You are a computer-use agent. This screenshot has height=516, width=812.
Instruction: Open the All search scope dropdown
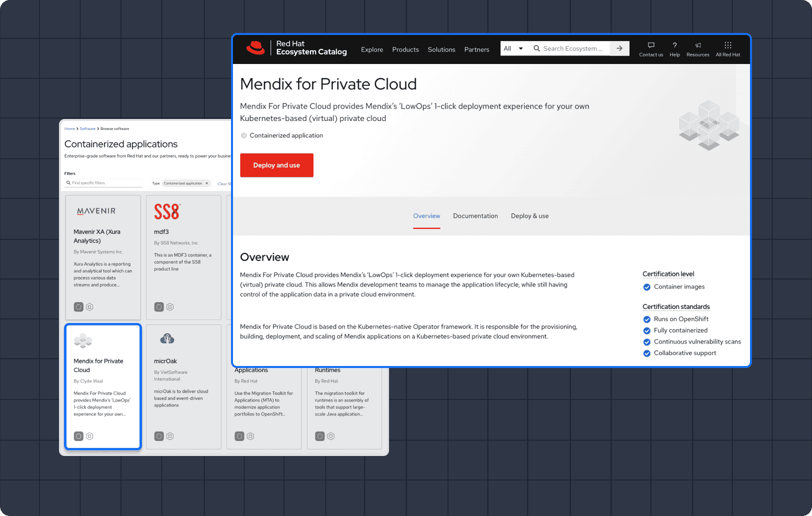point(514,48)
